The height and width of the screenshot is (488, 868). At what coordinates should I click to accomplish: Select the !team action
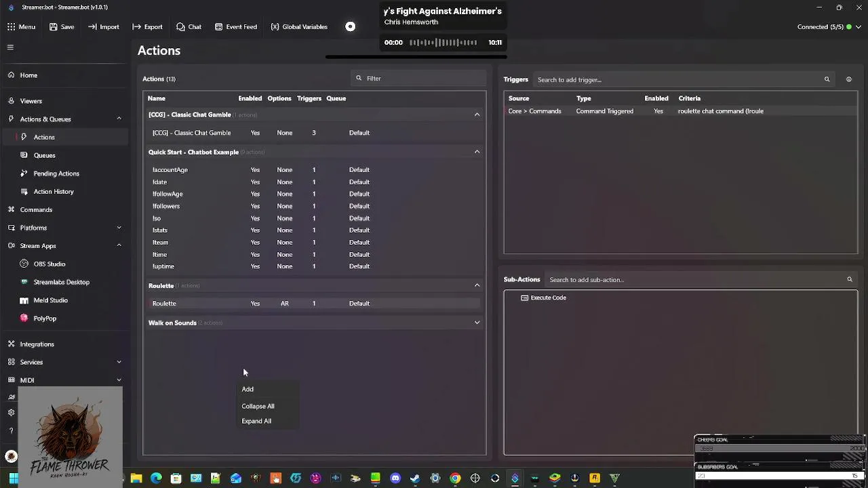click(x=314, y=243)
